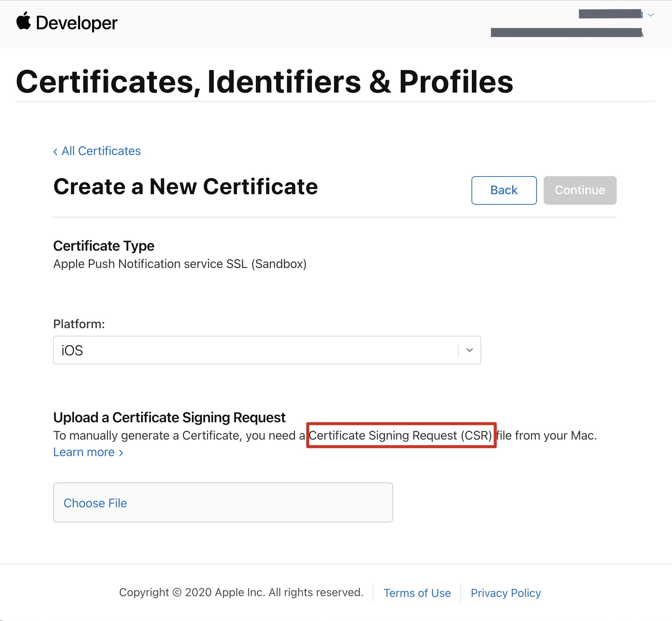Expand the account menu chevron

651,15
